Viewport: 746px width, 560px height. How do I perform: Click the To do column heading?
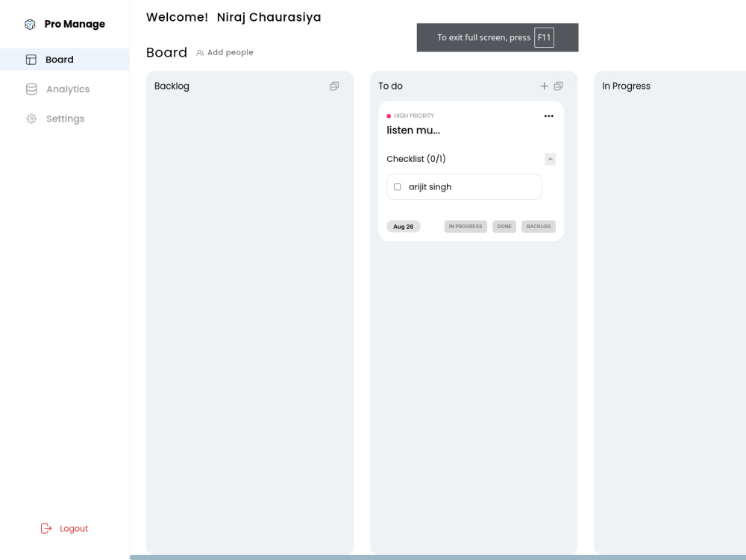pyautogui.click(x=391, y=86)
